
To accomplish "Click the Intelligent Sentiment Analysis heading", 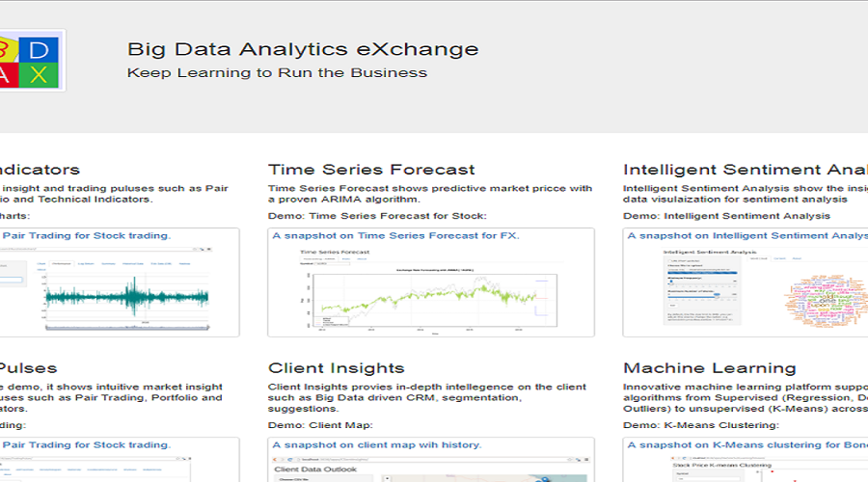I will (x=745, y=170).
